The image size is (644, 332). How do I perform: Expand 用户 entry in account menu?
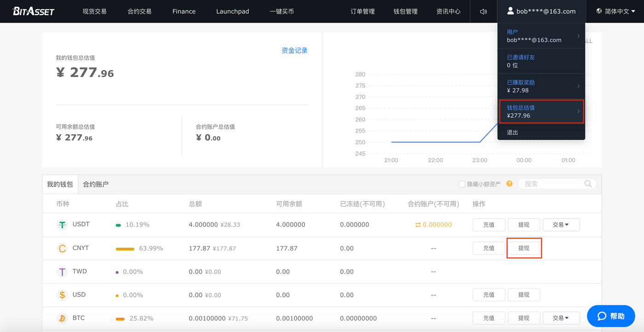541,35
